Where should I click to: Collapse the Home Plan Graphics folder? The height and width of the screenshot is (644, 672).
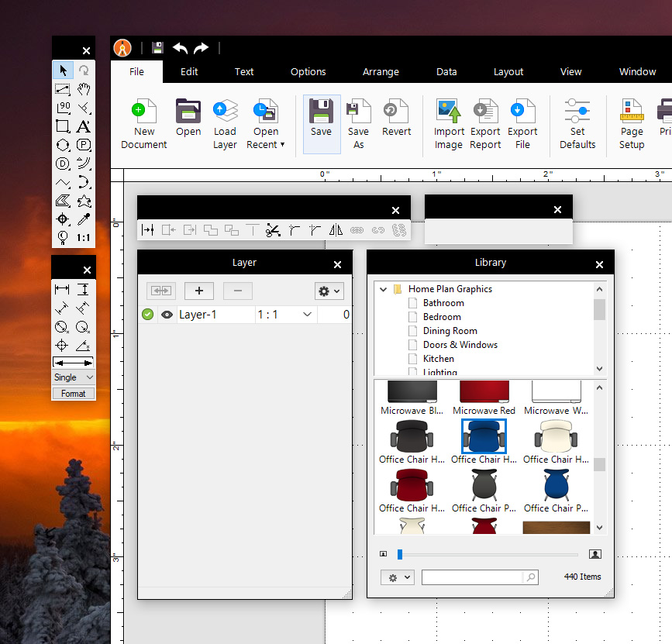pyautogui.click(x=383, y=289)
